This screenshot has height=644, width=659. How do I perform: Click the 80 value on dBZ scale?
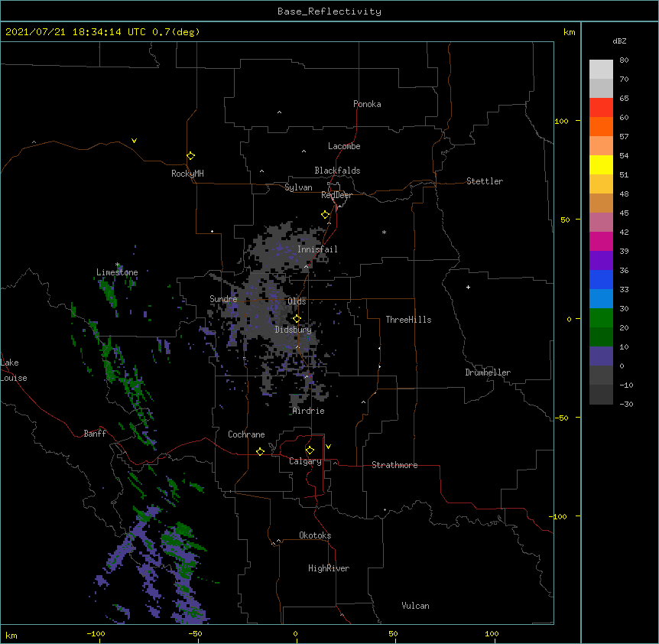coord(624,60)
